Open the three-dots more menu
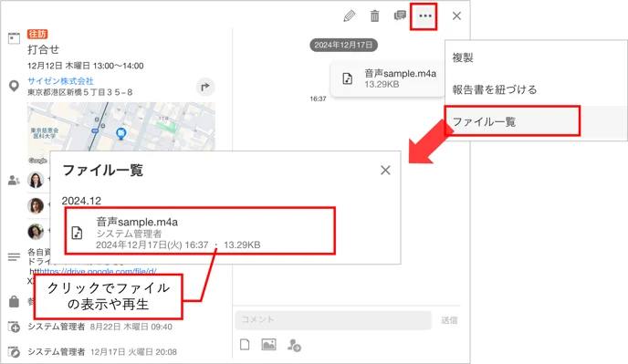This screenshot has height=364, width=628. click(425, 16)
